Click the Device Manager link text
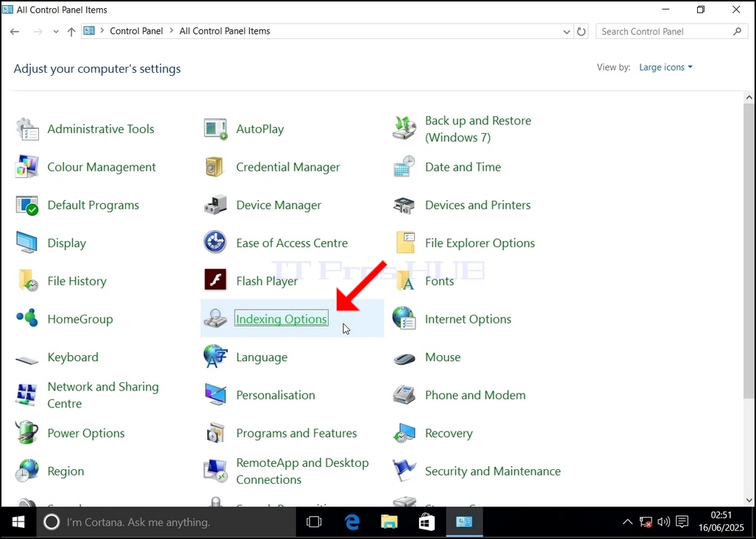 279,205
